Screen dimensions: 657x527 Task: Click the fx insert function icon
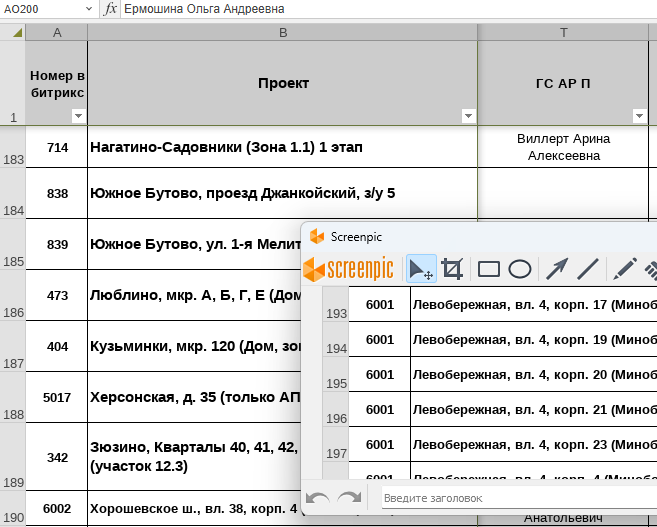tap(110, 9)
